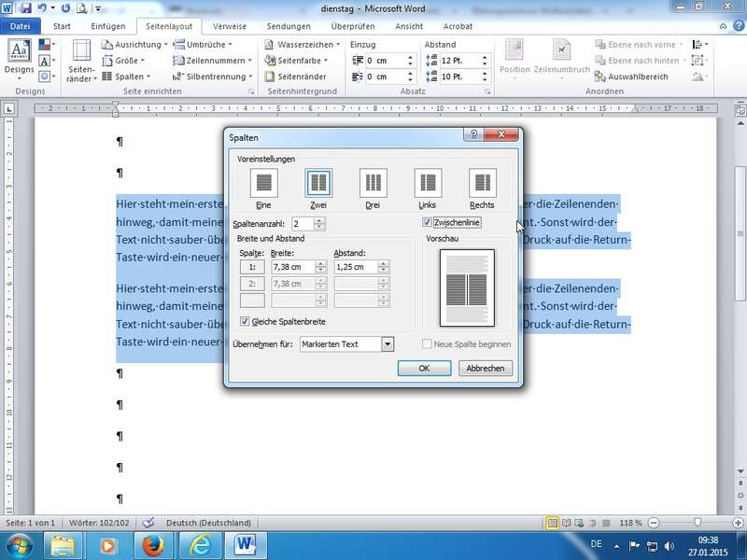Confirm the Spalten dialog with OK

[424, 369]
